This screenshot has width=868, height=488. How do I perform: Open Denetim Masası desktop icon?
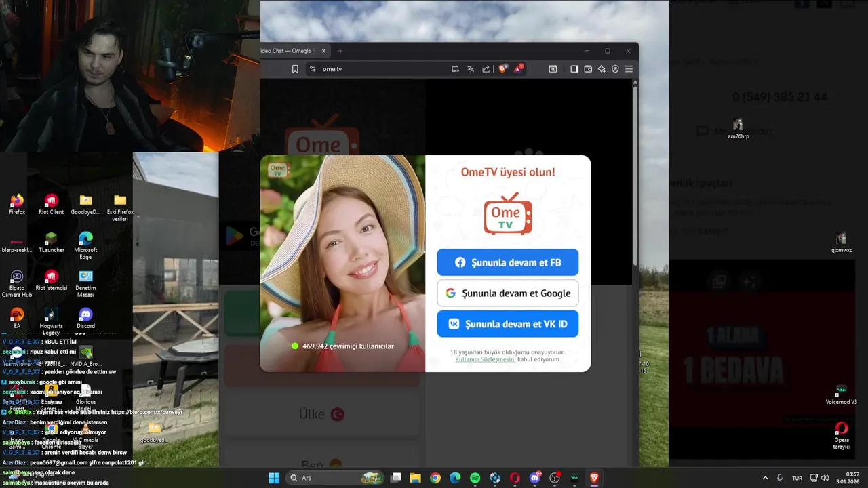point(85,284)
